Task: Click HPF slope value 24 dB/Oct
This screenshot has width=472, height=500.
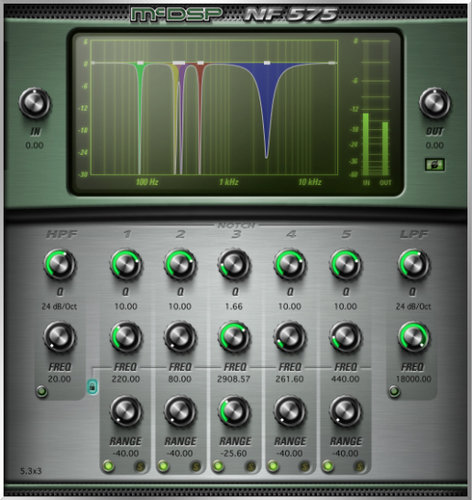Action: [59, 306]
